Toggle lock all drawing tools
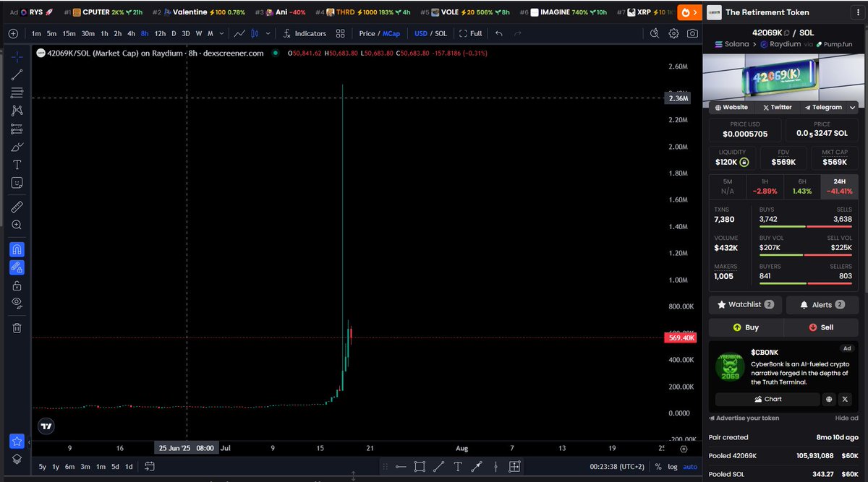Image resolution: width=868 pixels, height=482 pixels. pyautogui.click(x=17, y=285)
